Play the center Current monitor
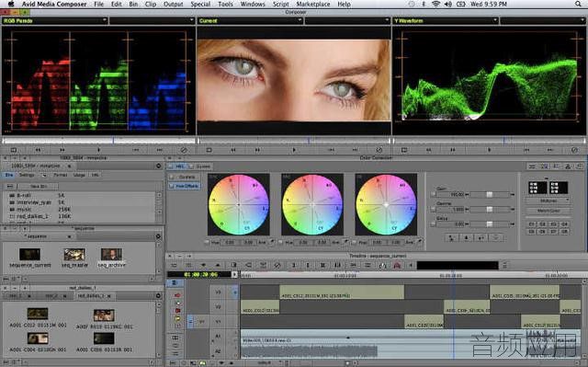 pos(294,150)
